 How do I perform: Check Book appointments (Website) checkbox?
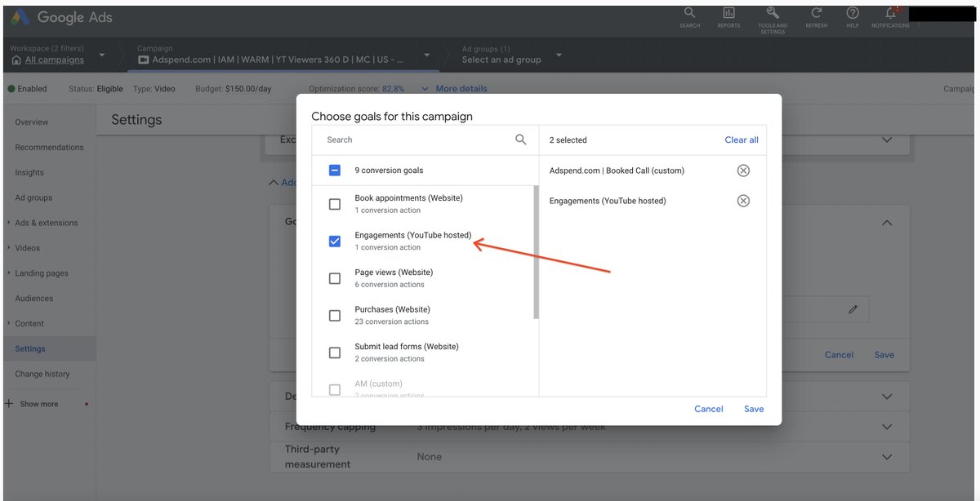334,204
